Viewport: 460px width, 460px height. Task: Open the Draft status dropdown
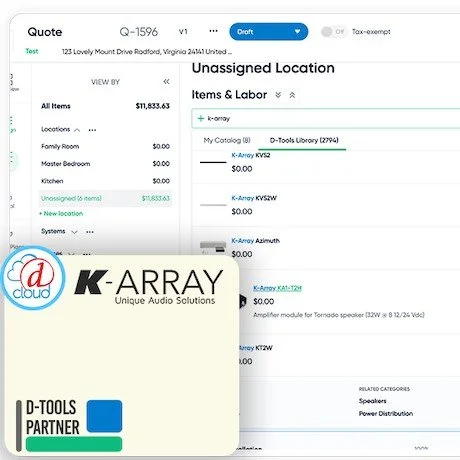coord(269,32)
